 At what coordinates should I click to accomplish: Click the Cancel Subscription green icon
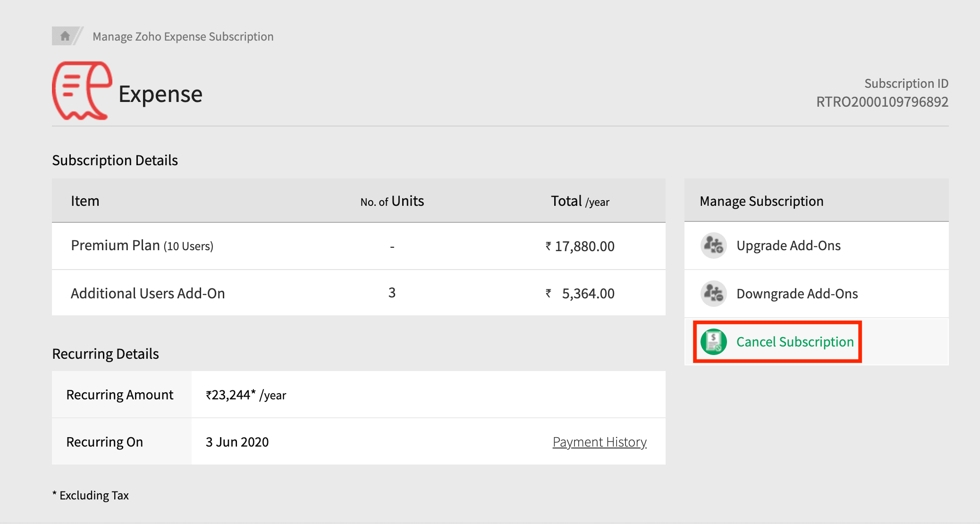(713, 342)
